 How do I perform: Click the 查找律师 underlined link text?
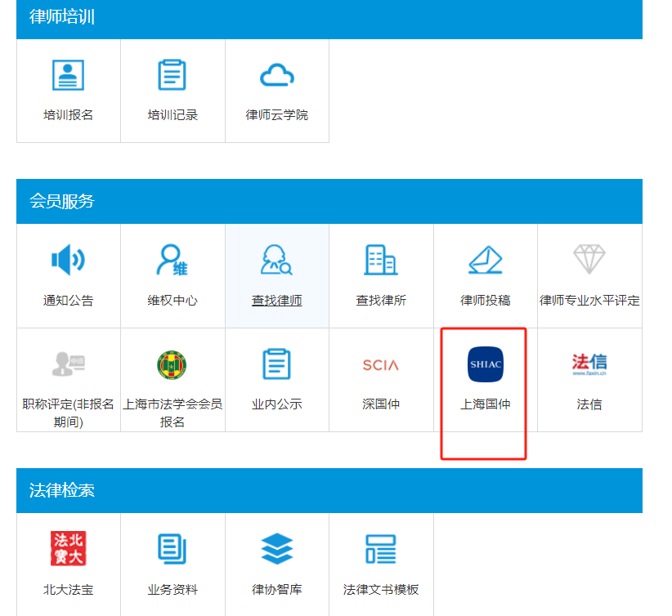point(277,301)
